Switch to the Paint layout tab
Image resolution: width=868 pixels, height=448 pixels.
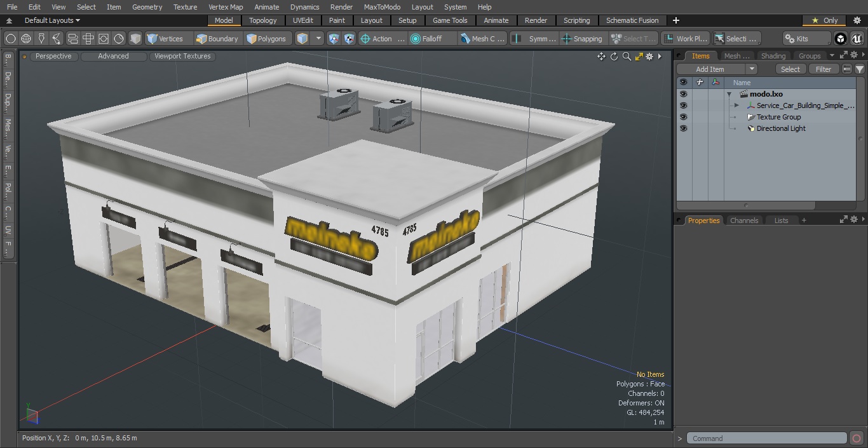point(337,20)
